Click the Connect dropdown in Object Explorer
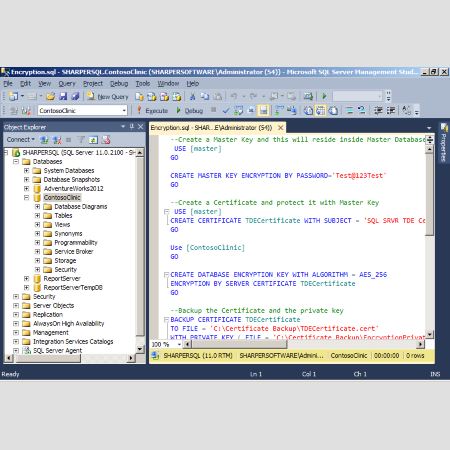The width and height of the screenshot is (450, 450). [21, 140]
